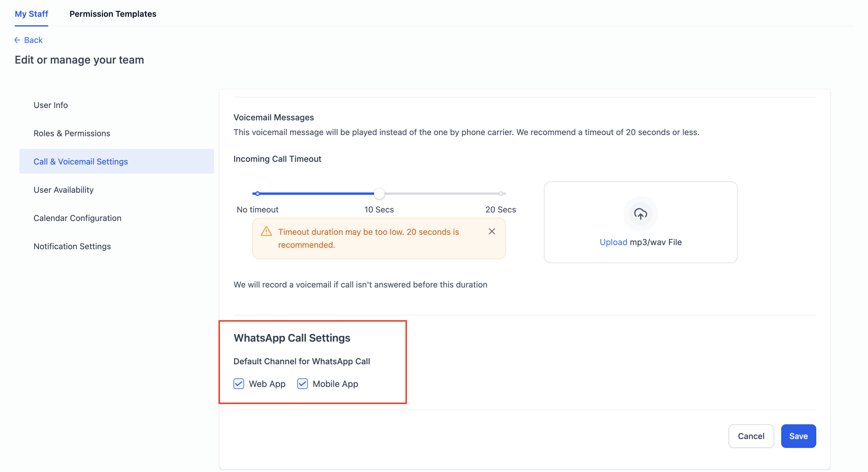Click the cloud upload icon
This screenshot has height=472, width=868.
[640, 214]
